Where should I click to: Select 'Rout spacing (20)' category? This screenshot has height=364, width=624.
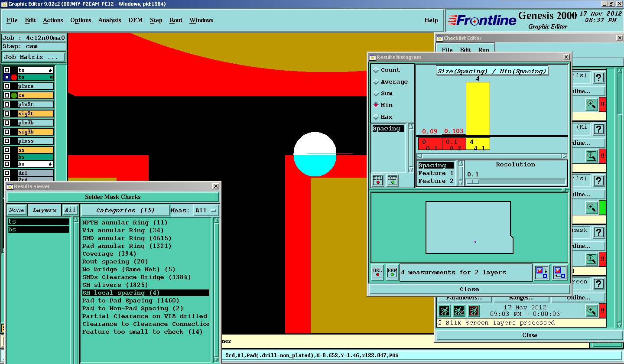point(115,262)
